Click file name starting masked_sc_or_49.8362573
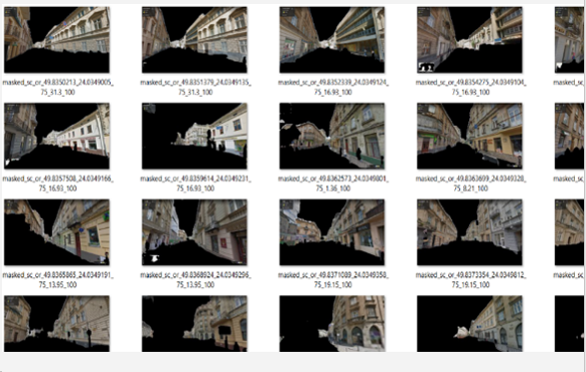This screenshot has width=586, height=372. tap(333, 184)
